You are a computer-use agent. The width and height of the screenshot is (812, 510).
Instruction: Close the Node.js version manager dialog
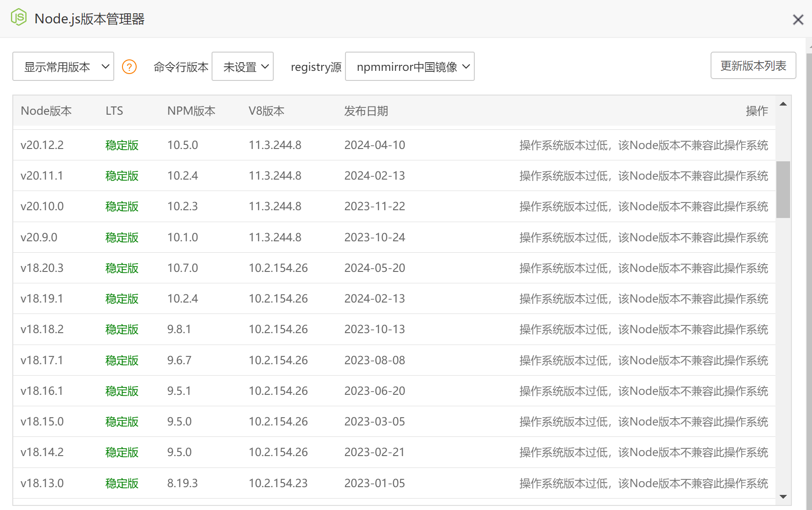click(x=798, y=20)
